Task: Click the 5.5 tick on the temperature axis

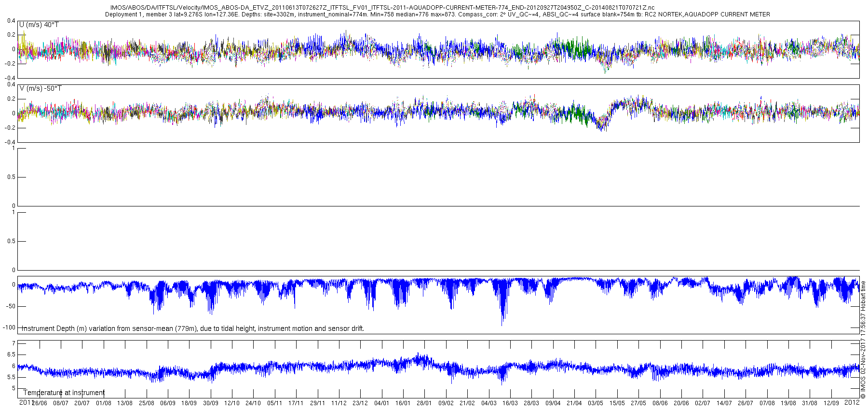Action: pyautogui.click(x=12, y=377)
